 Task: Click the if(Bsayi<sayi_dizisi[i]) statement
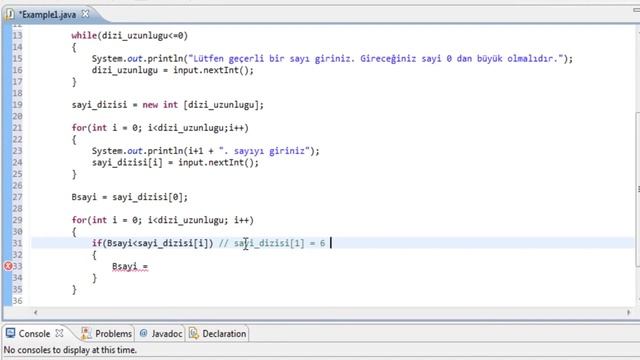[x=152, y=243]
